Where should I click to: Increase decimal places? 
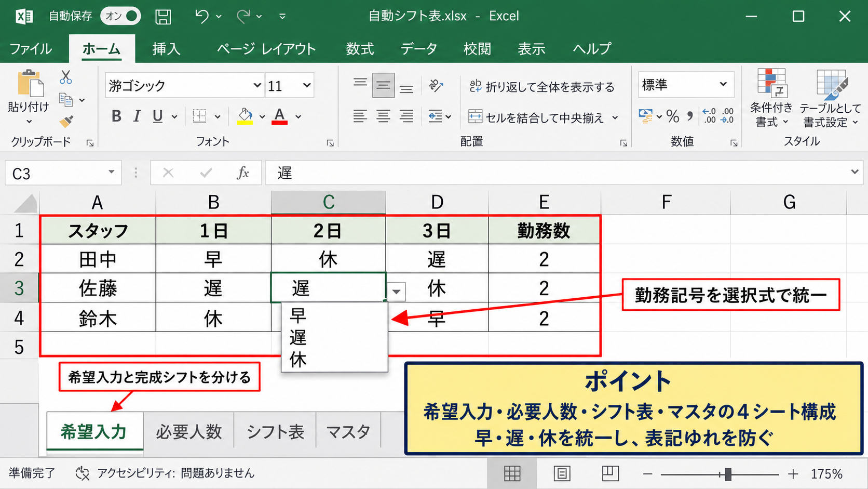709,115
